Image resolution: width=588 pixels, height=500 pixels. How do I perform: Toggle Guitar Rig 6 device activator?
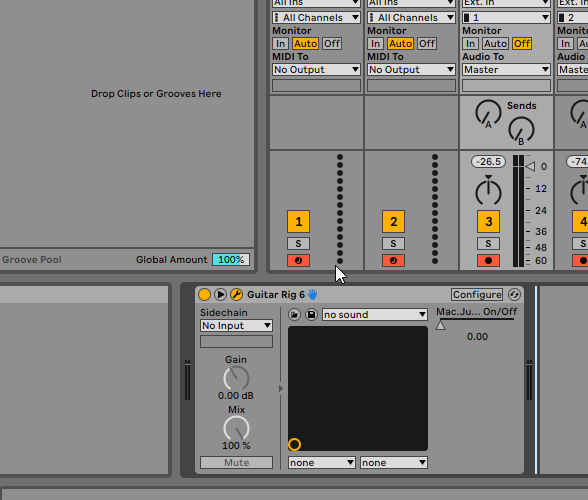pos(204,294)
